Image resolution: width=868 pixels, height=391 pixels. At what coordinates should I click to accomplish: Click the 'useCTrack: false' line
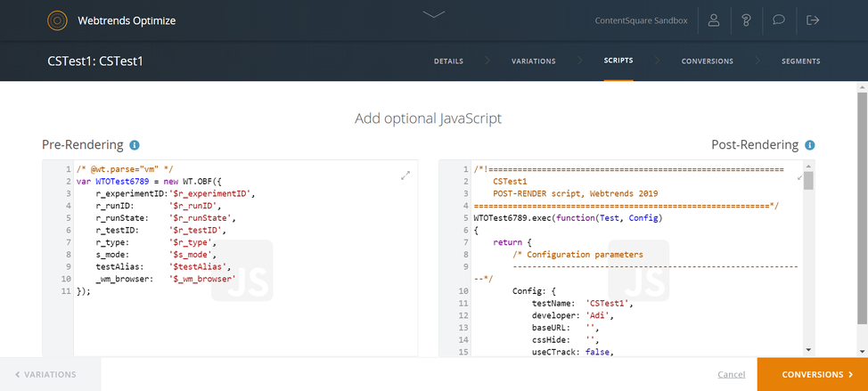click(x=573, y=352)
